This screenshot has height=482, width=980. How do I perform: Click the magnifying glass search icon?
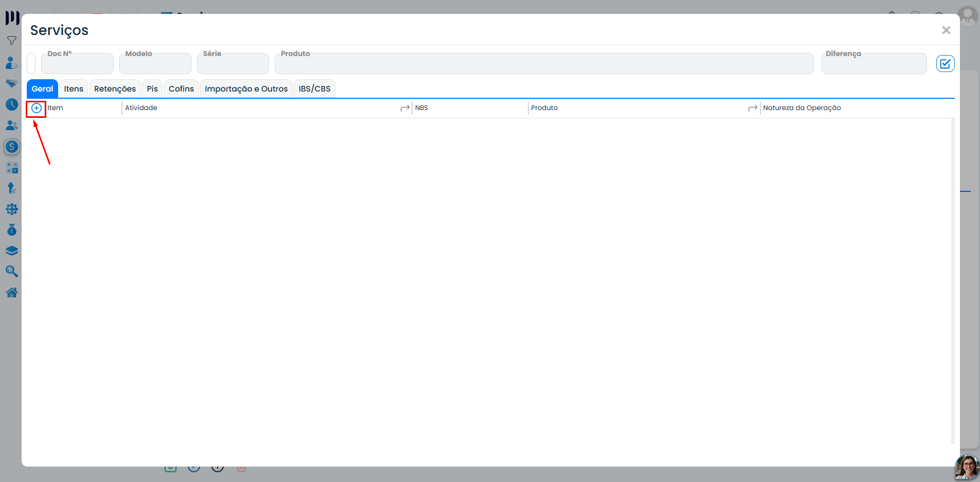(12, 272)
